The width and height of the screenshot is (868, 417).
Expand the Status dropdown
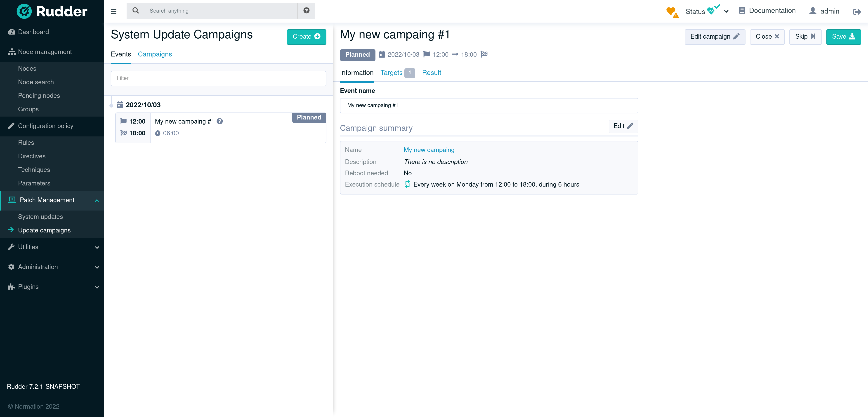[x=726, y=12]
